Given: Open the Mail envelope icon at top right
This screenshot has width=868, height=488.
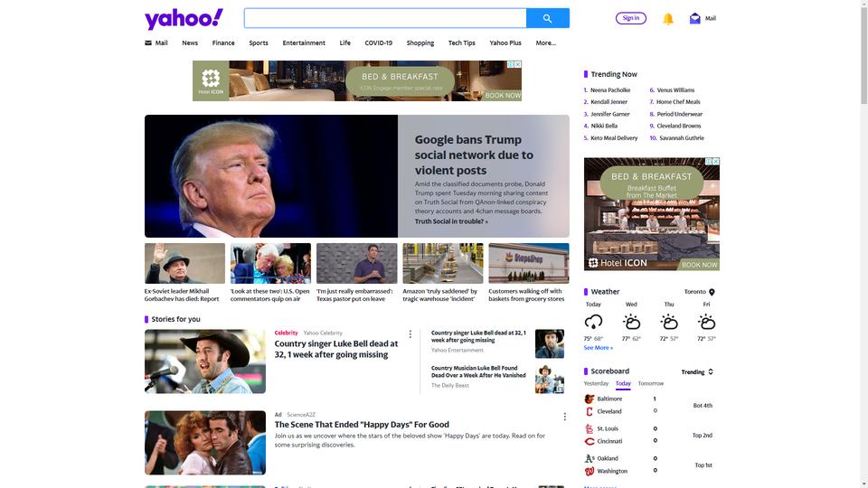Looking at the screenshot, I should click(694, 18).
